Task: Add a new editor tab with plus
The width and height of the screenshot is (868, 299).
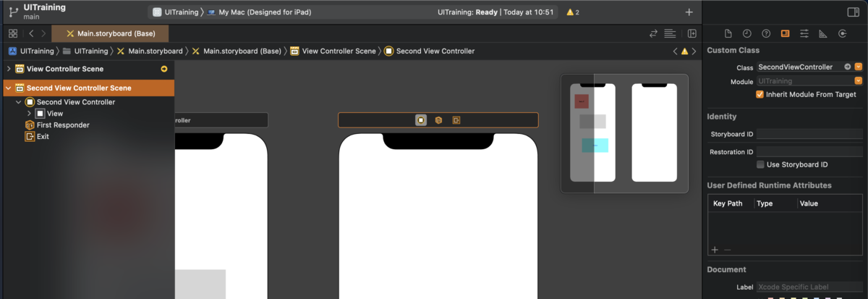Action: (x=689, y=12)
